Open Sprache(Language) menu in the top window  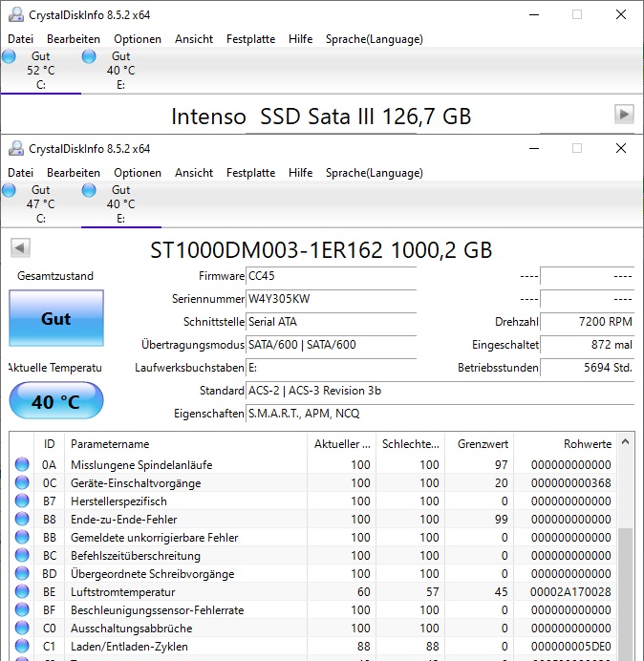click(375, 39)
